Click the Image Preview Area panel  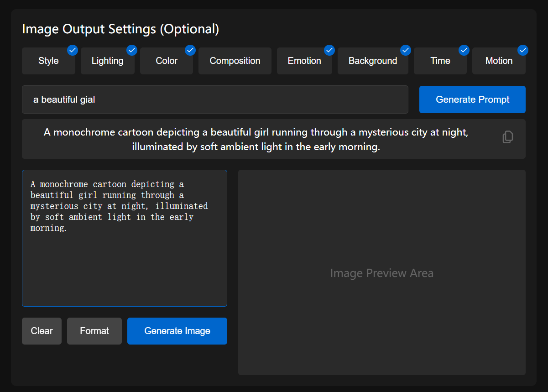[x=382, y=272]
